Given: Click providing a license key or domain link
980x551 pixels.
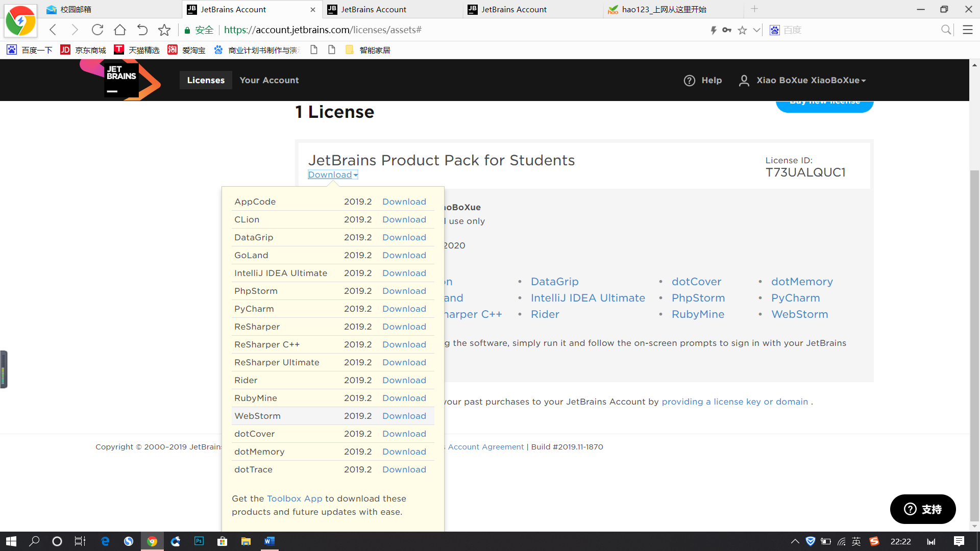Looking at the screenshot, I should pyautogui.click(x=734, y=402).
